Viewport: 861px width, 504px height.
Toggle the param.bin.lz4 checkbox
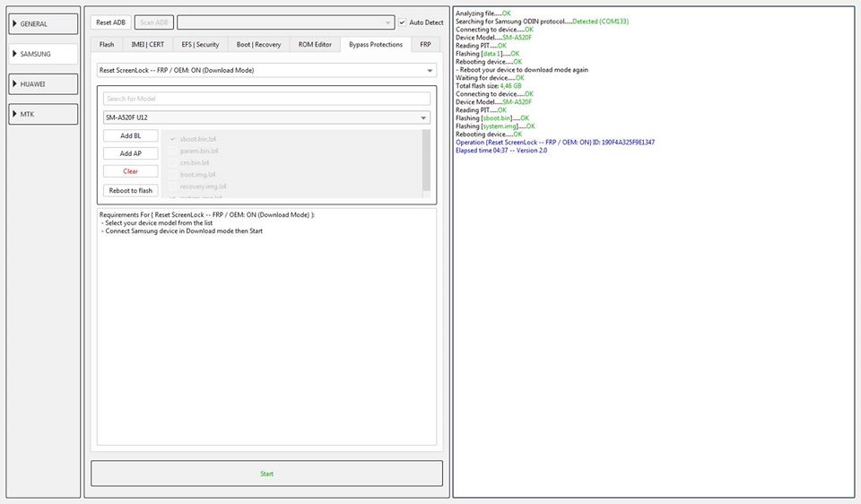coord(173,151)
